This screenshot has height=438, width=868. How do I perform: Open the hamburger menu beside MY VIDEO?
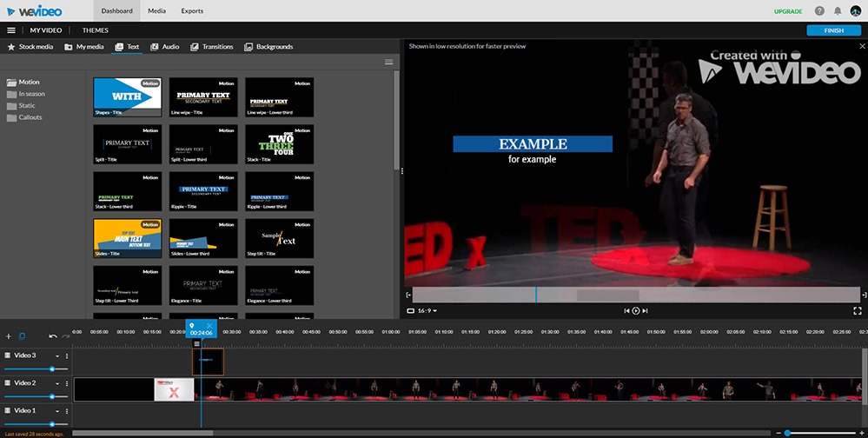point(11,30)
